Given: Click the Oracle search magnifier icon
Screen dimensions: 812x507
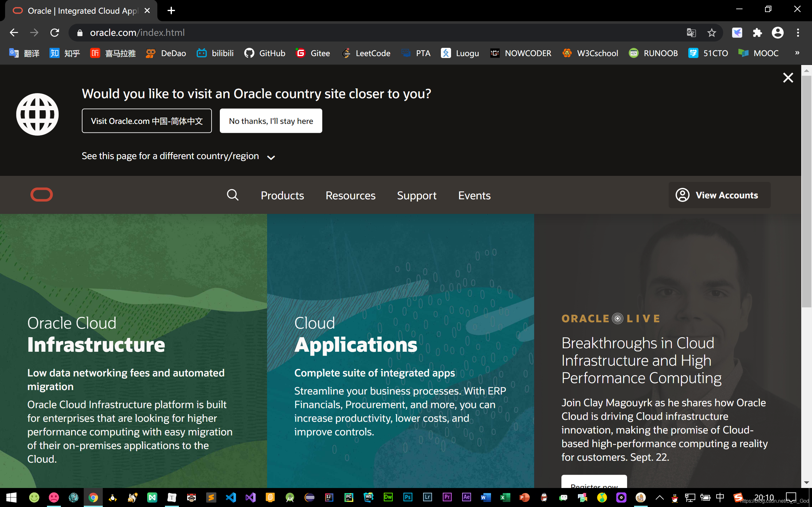Looking at the screenshot, I should click(x=232, y=195).
